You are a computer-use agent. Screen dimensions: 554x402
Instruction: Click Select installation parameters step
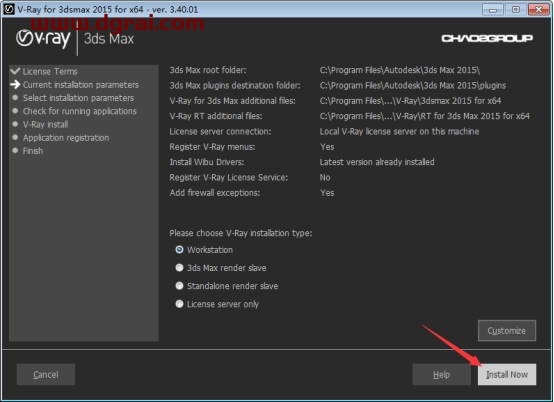pos(78,98)
